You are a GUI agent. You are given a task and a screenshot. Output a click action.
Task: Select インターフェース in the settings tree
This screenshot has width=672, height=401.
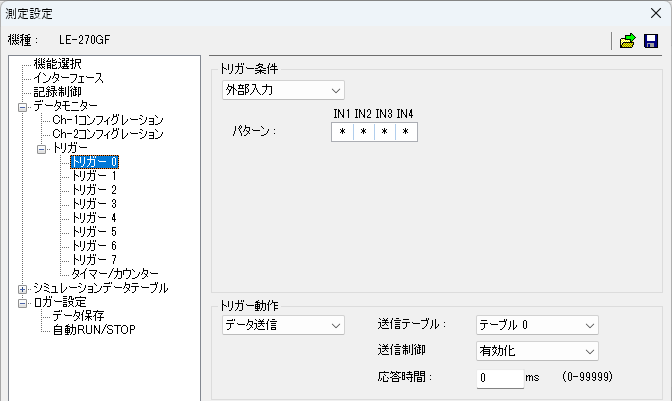tap(68, 78)
